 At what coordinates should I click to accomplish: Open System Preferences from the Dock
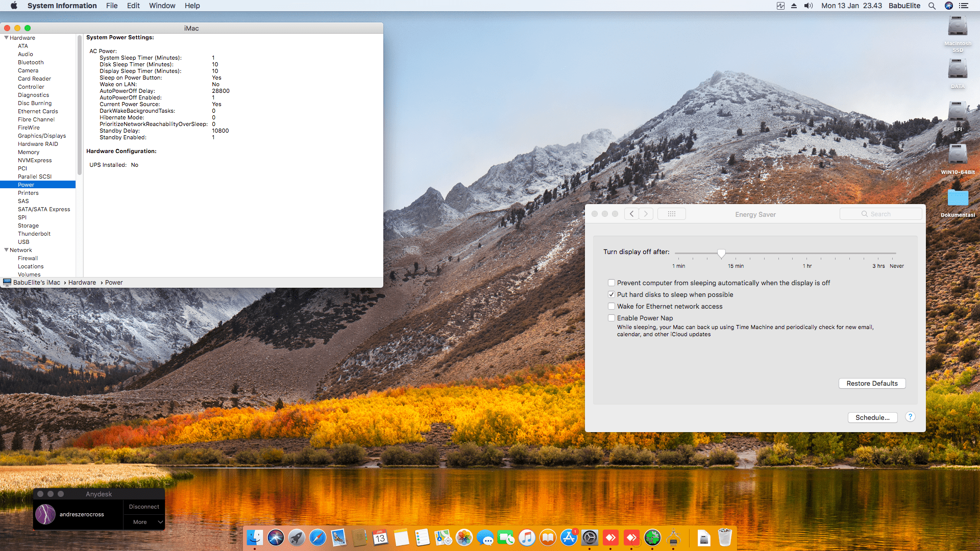[x=590, y=537]
